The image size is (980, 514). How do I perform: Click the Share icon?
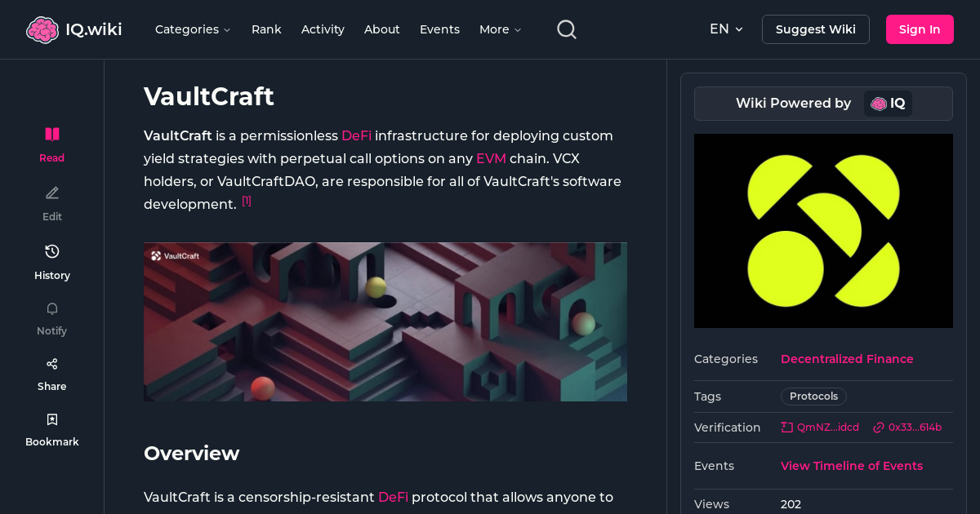51,363
